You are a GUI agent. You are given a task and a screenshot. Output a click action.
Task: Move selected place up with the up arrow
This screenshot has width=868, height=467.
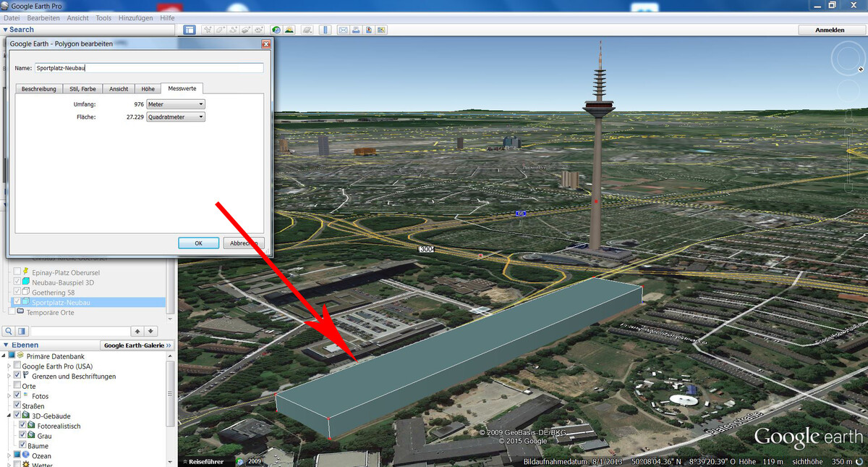pos(137,331)
